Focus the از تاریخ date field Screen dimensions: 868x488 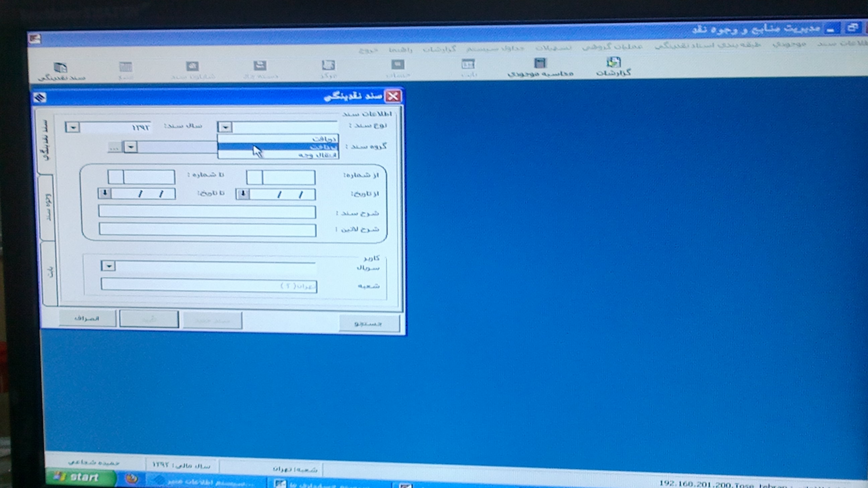[x=282, y=195]
